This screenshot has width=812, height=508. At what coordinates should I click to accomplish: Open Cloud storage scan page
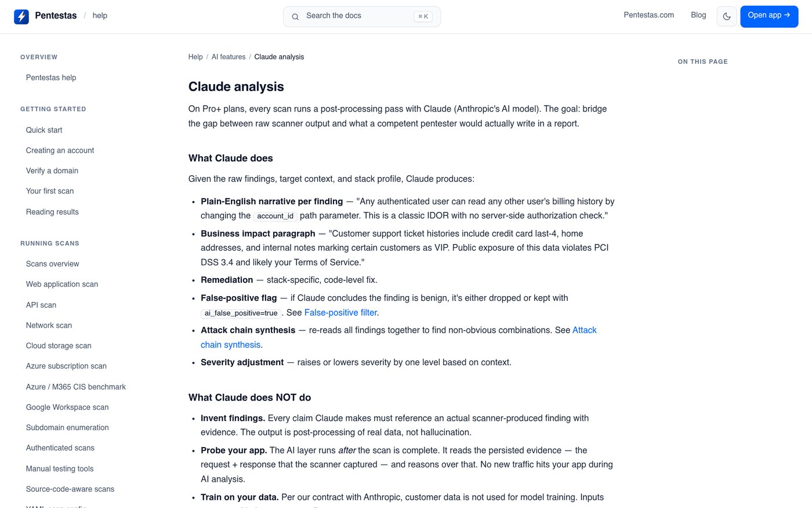click(x=59, y=345)
